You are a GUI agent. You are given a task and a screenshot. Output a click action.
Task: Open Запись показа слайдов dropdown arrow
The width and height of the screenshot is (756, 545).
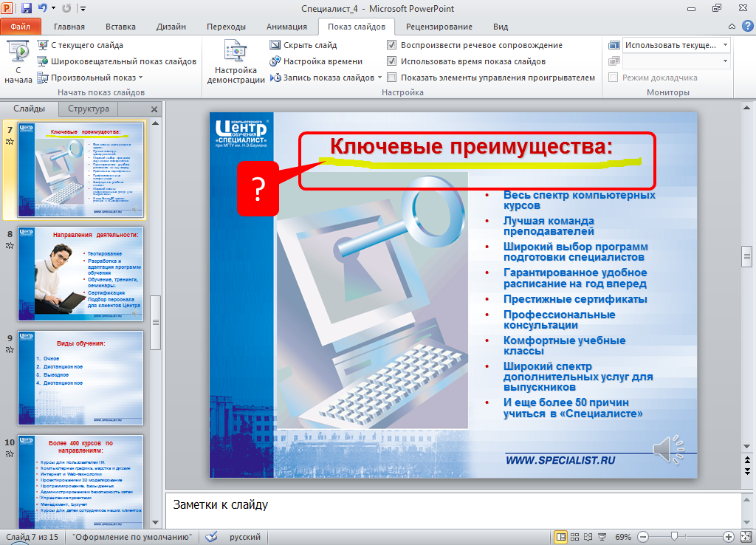[380, 78]
